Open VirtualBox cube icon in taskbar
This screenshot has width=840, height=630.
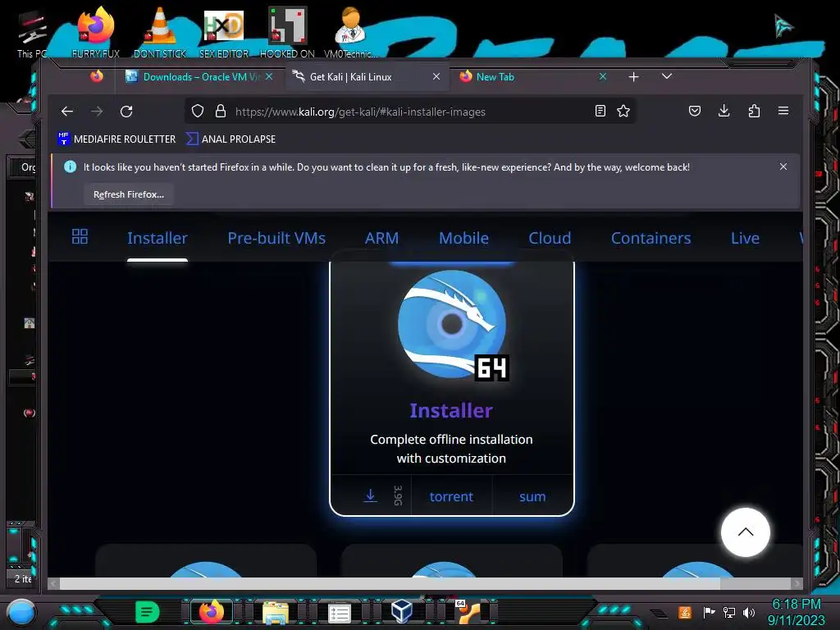402,611
